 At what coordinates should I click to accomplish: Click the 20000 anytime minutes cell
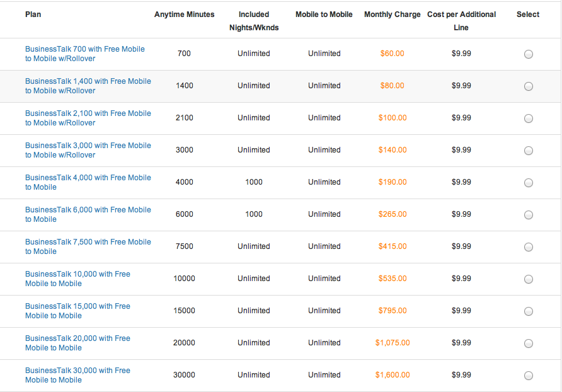pyautogui.click(x=184, y=342)
